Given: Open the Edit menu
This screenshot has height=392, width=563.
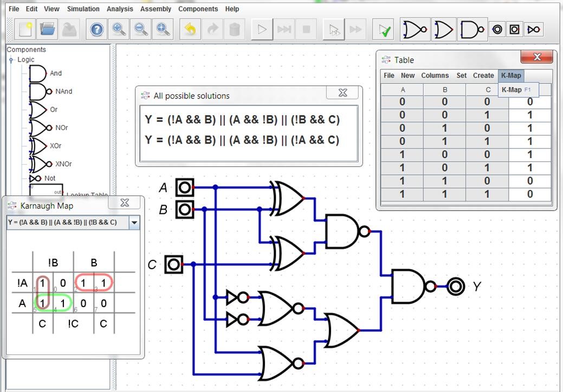Looking at the screenshot, I should pos(31,9).
